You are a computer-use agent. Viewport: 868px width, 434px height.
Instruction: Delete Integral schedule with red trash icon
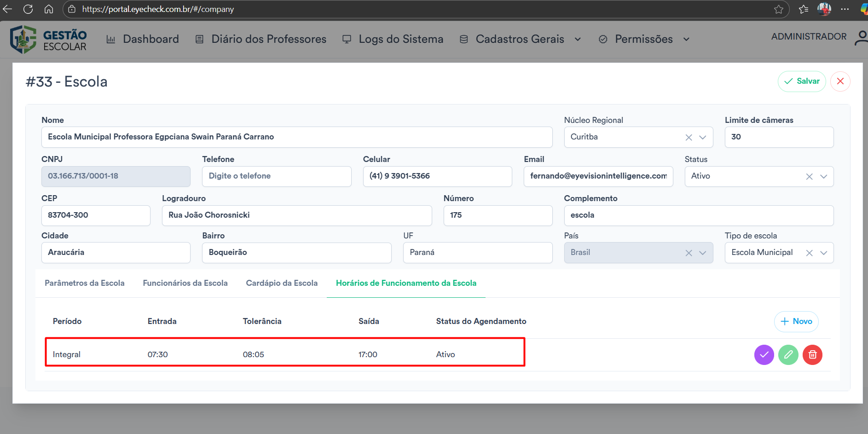point(812,355)
